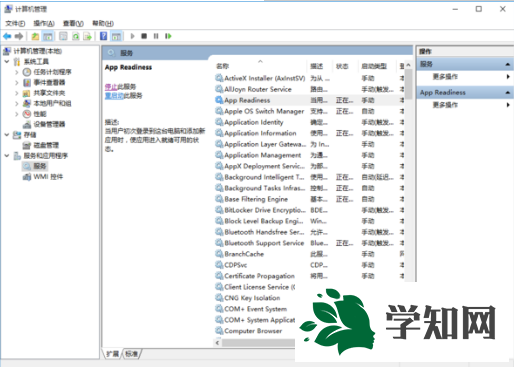Open 更多操作 under App Readiness section
514x367 pixels.
tap(445, 105)
